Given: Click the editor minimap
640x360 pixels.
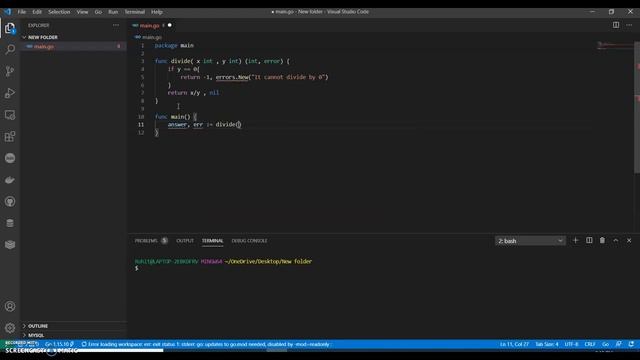Looking at the screenshot, I should pos(614,45).
